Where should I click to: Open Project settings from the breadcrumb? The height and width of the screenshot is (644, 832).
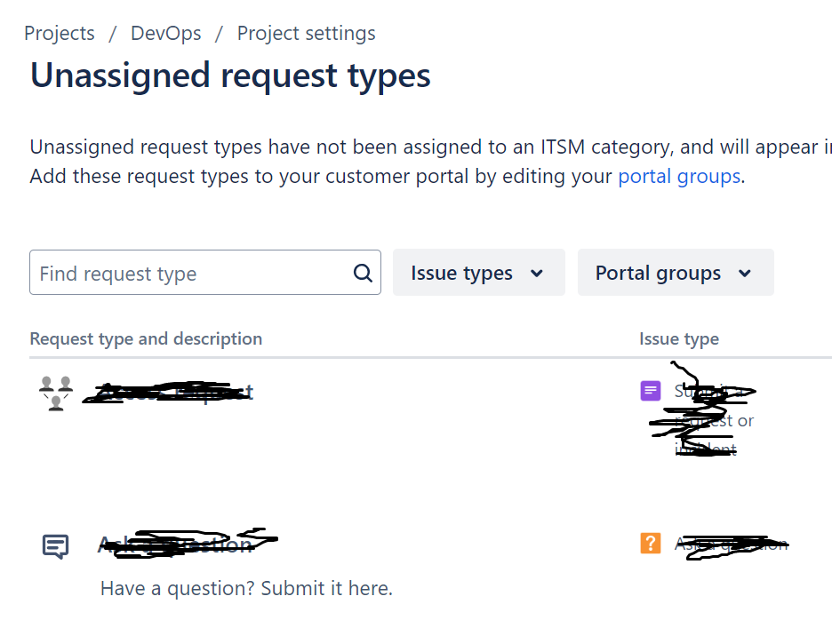click(x=305, y=33)
